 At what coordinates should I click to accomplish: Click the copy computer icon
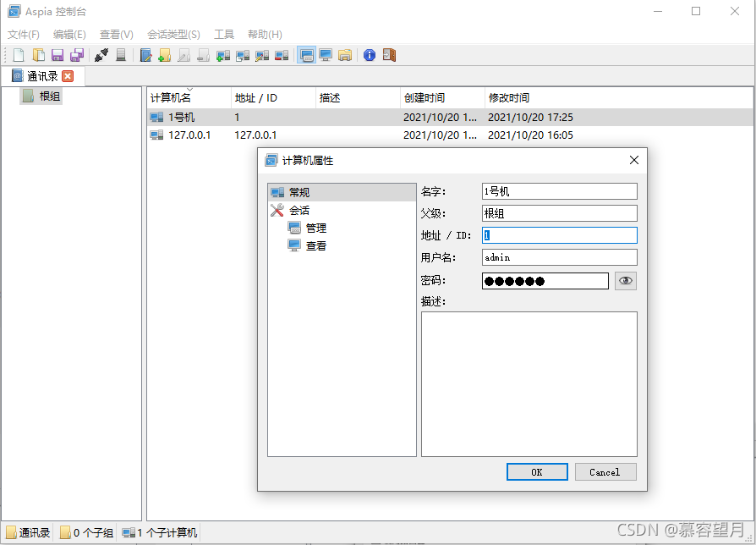coord(243,56)
